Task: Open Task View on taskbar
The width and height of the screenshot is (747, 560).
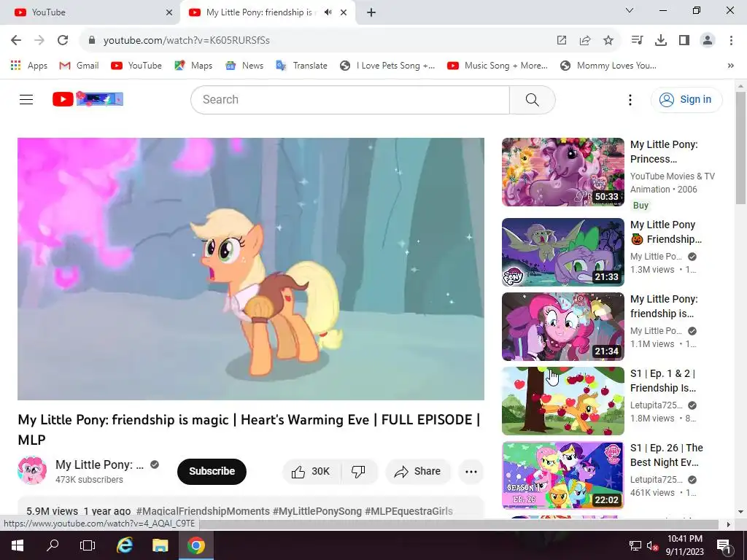Action: coord(88,545)
